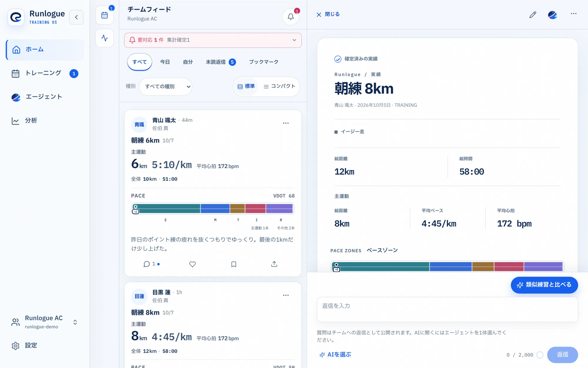Switch feed view to 標準
This screenshot has height=368, width=588.
coord(246,86)
